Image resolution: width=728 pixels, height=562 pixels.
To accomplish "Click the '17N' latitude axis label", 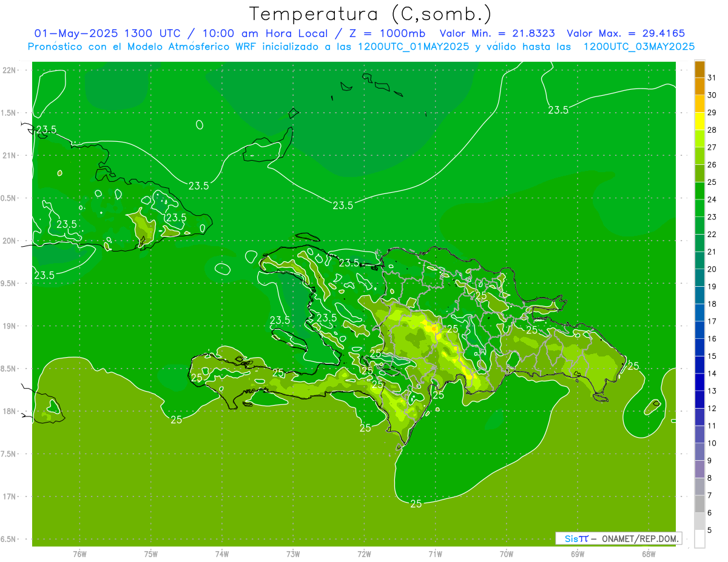I will pos(9,497).
